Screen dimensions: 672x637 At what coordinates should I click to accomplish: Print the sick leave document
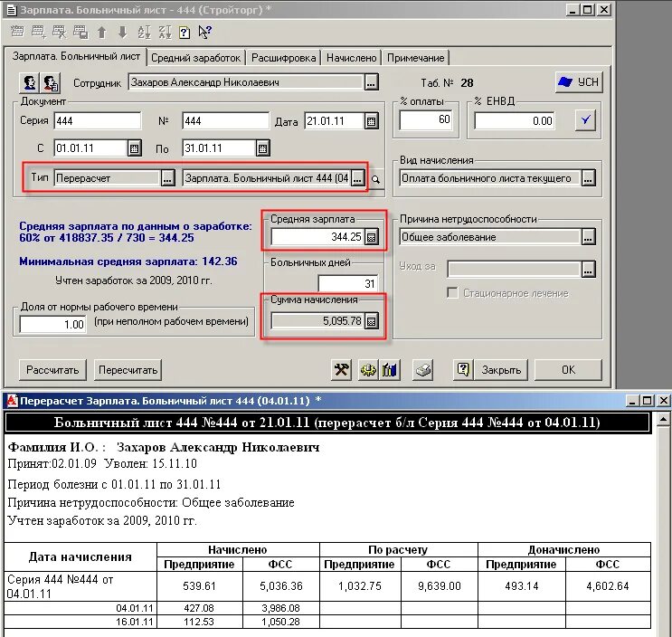point(423,370)
